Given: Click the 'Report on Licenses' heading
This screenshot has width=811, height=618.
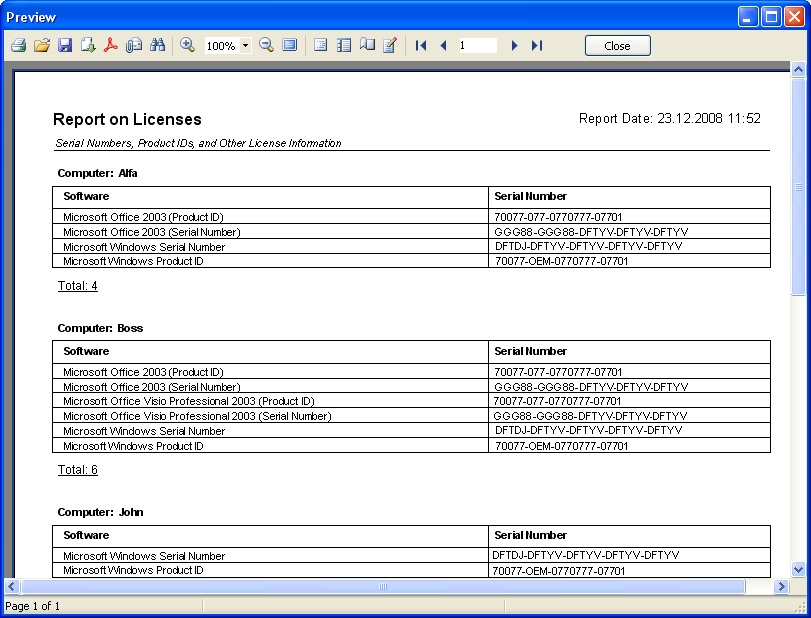Looking at the screenshot, I should click(127, 119).
